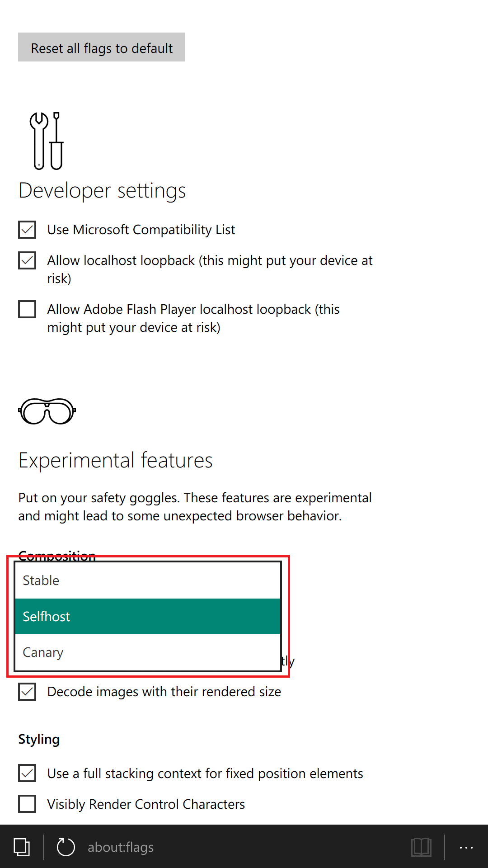Image resolution: width=488 pixels, height=868 pixels.
Task: Open the more options ellipsis menu
Action: coord(466,848)
